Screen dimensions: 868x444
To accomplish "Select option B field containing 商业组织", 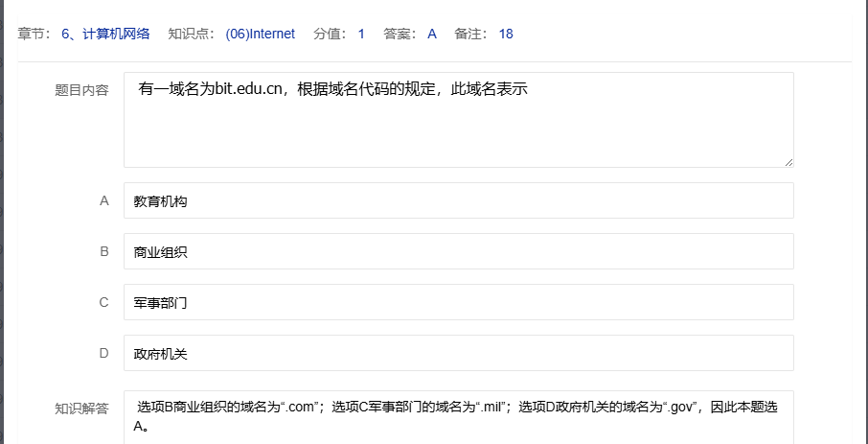I will [458, 251].
